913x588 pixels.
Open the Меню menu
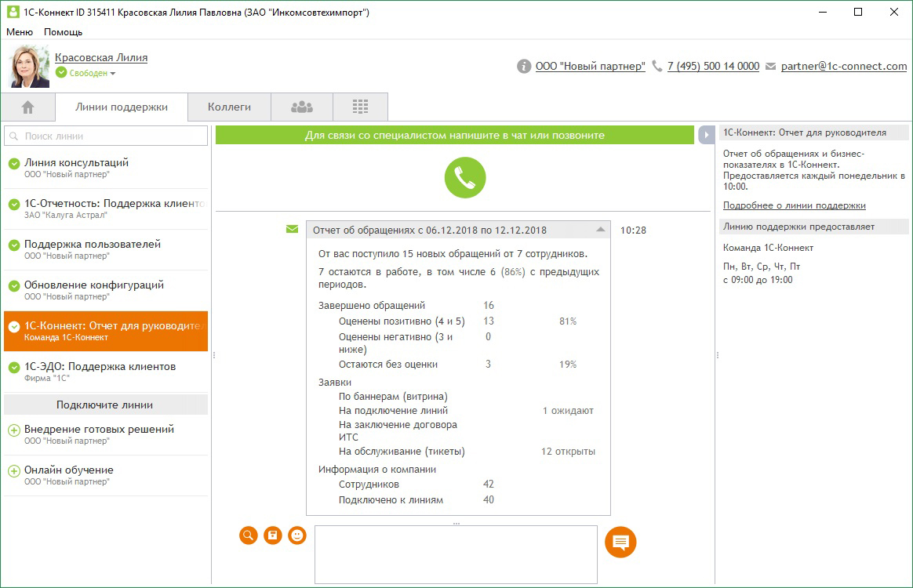(19, 32)
